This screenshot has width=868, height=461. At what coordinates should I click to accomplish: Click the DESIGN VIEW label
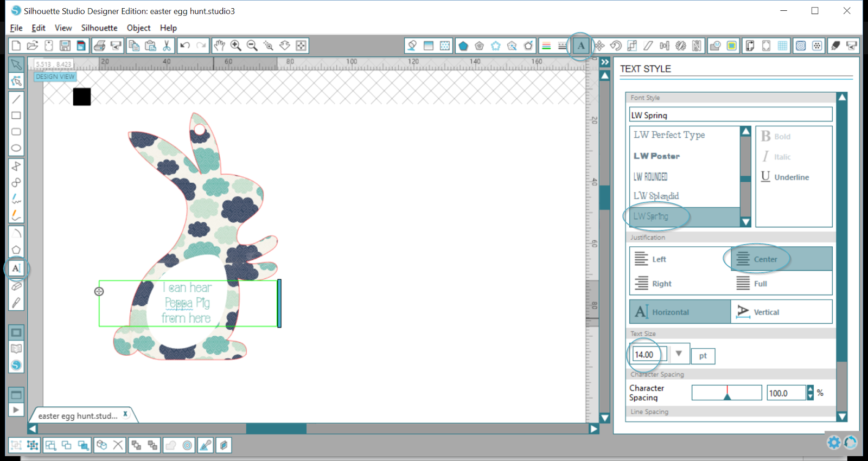tap(55, 76)
